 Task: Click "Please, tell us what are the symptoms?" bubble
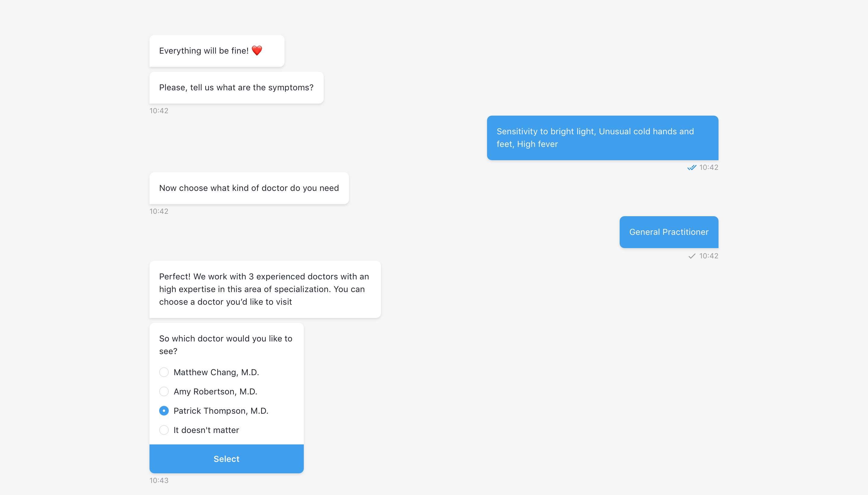236,87
